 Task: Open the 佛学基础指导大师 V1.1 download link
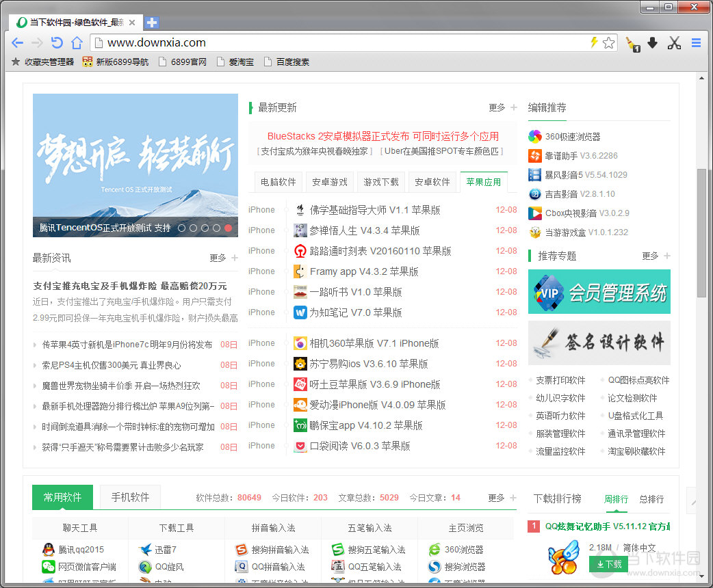coord(375,210)
